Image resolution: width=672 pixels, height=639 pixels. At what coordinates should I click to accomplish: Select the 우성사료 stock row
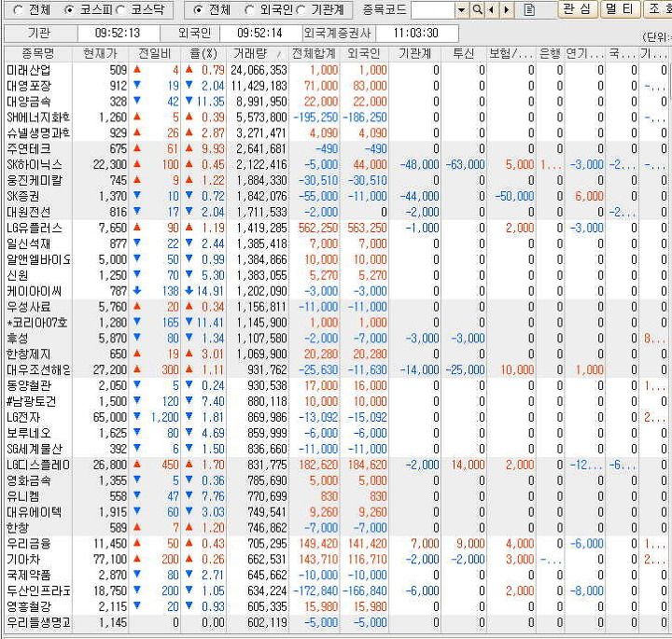pos(336,307)
